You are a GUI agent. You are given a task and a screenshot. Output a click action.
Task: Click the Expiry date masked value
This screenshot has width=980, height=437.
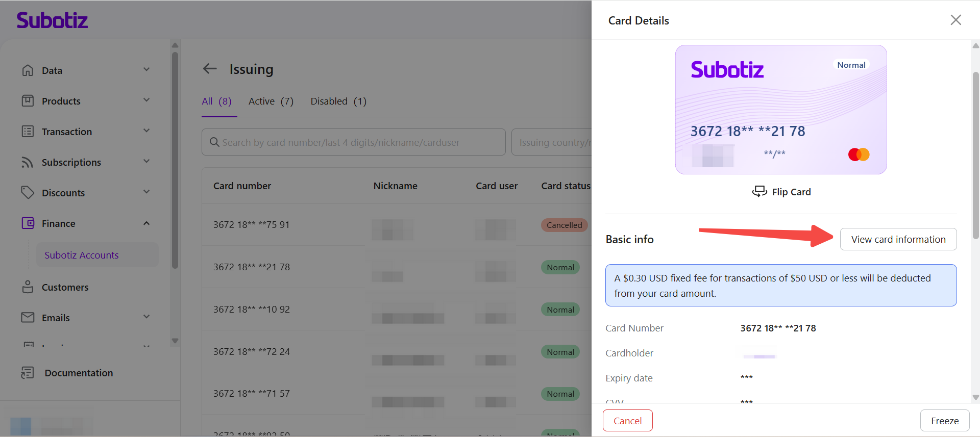(747, 378)
